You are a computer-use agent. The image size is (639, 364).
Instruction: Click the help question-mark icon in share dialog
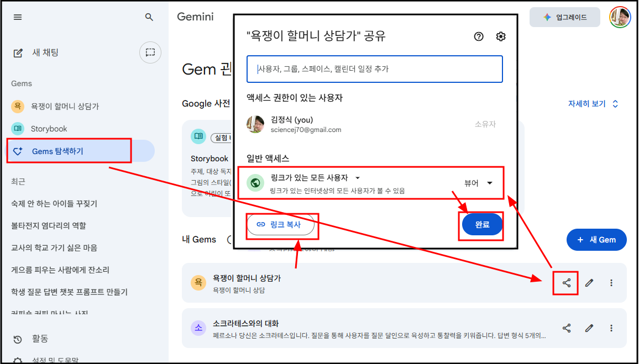479,36
